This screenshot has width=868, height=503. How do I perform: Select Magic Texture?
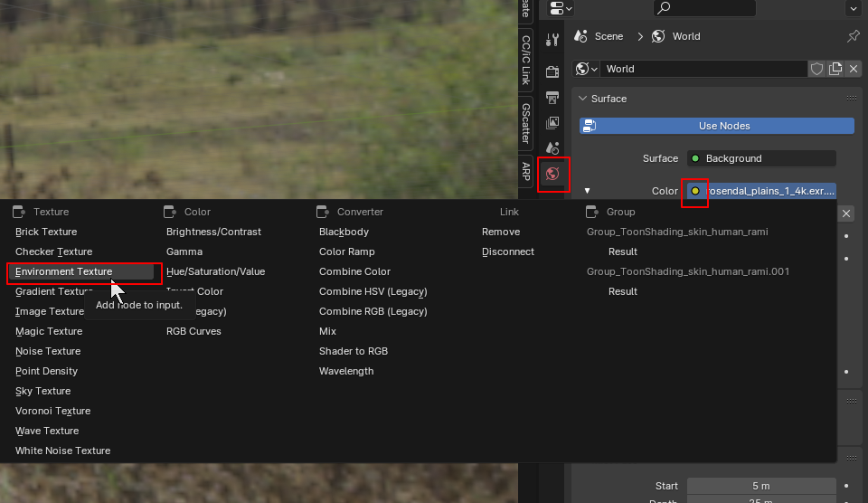click(49, 331)
